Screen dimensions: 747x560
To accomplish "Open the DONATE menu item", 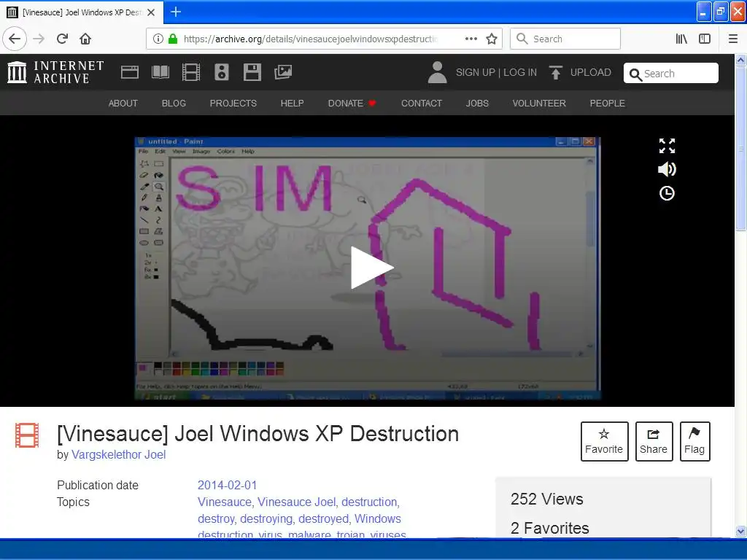I will (x=352, y=104).
